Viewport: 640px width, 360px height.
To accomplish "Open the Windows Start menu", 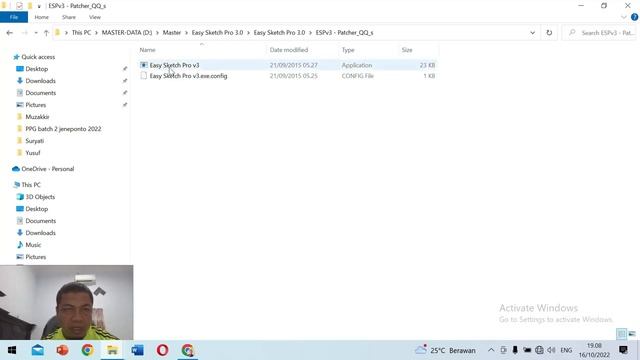I will (12, 350).
